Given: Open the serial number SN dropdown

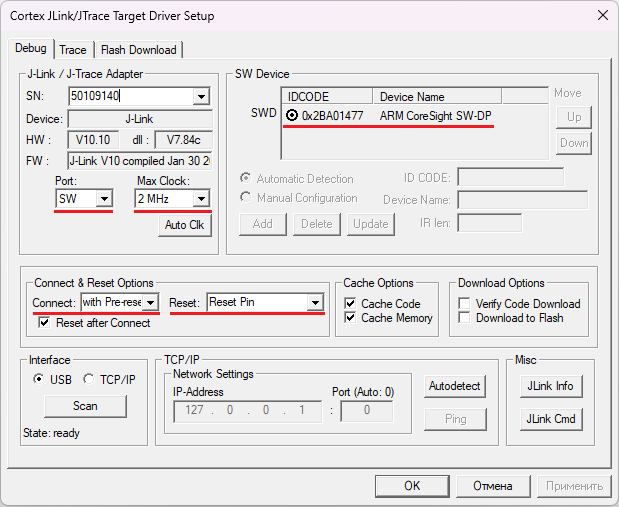Looking at the screenshot, I should [201, 97].
